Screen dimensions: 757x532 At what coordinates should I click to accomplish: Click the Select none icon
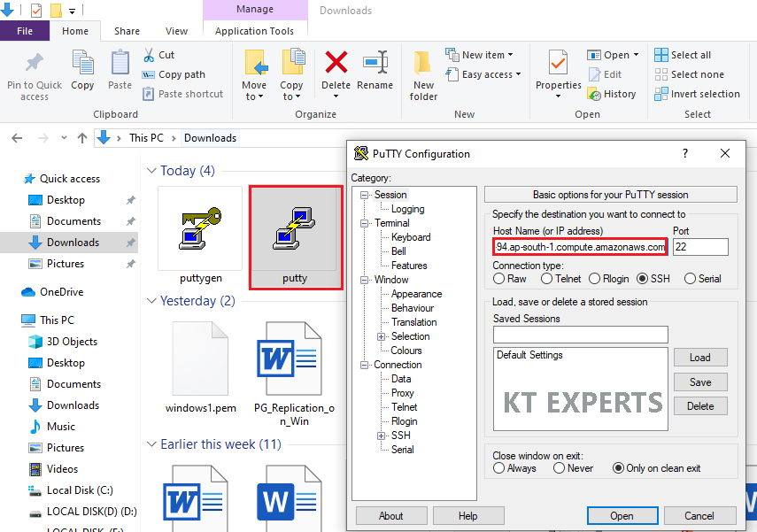(x=660, y=74)
